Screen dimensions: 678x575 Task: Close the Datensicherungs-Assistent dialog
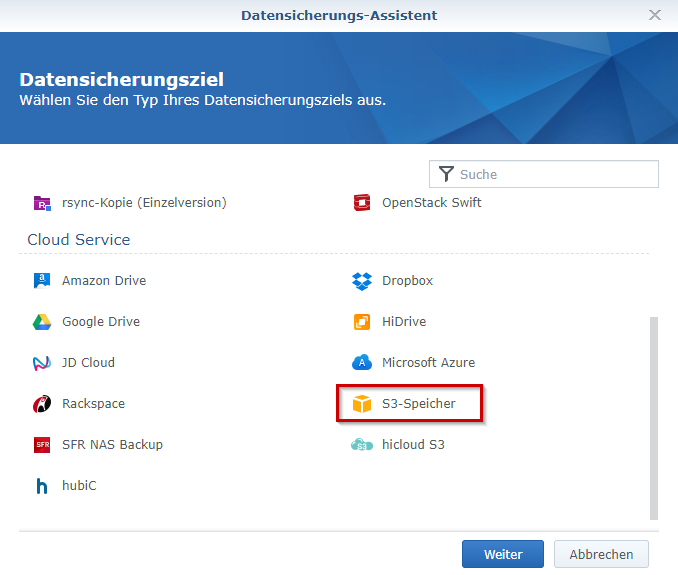click(655, 15)
